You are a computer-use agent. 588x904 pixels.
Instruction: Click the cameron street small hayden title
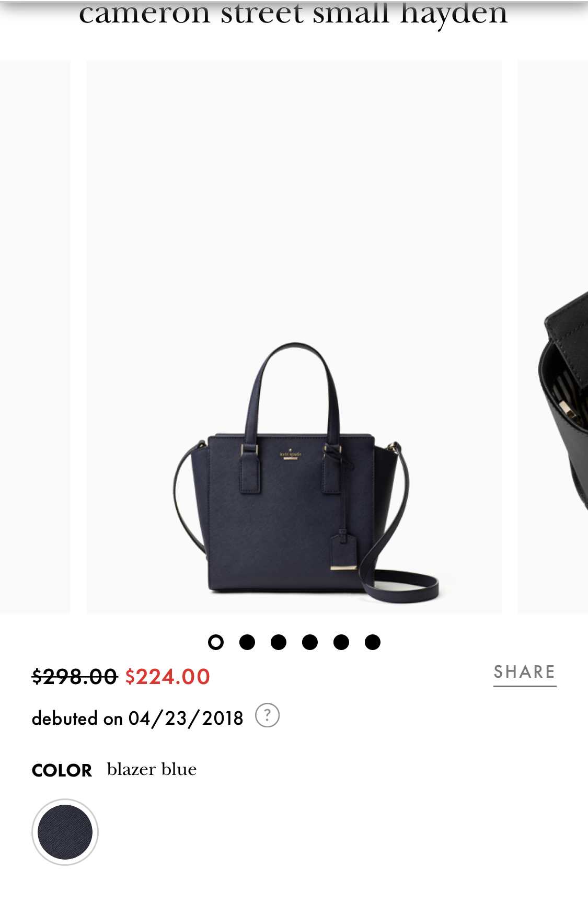tap(293, 14)
